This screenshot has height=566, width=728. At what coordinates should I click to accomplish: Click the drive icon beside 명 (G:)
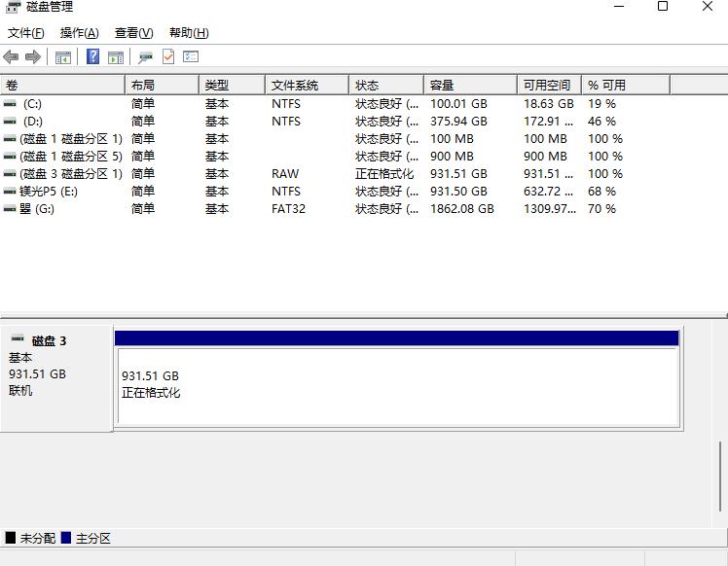10,209
